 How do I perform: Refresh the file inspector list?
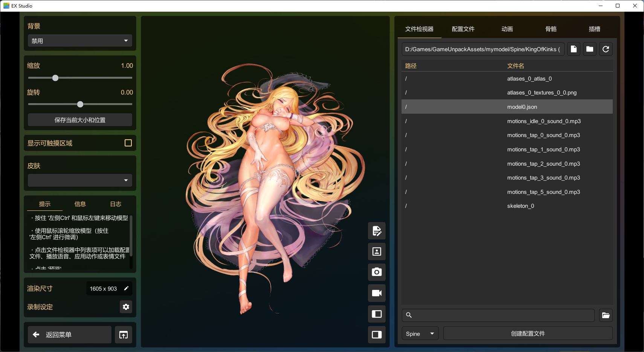click(x=606, y=49)
